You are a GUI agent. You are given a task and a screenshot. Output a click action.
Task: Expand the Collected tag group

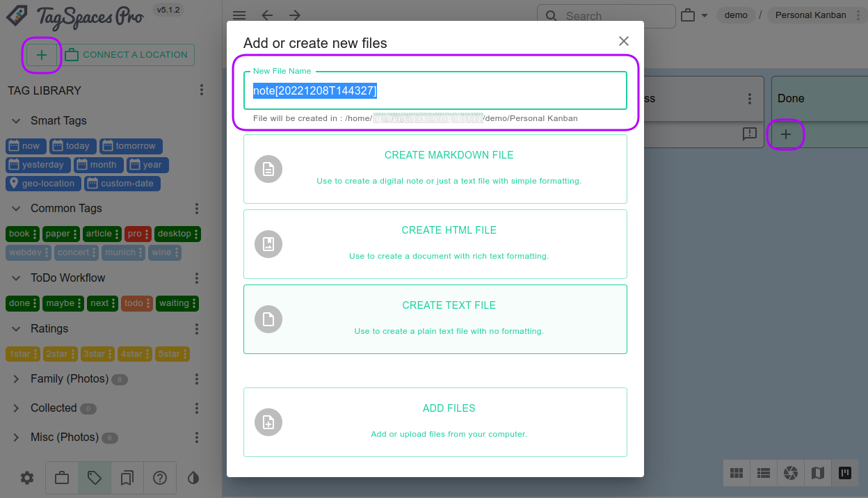click(15, 408)
